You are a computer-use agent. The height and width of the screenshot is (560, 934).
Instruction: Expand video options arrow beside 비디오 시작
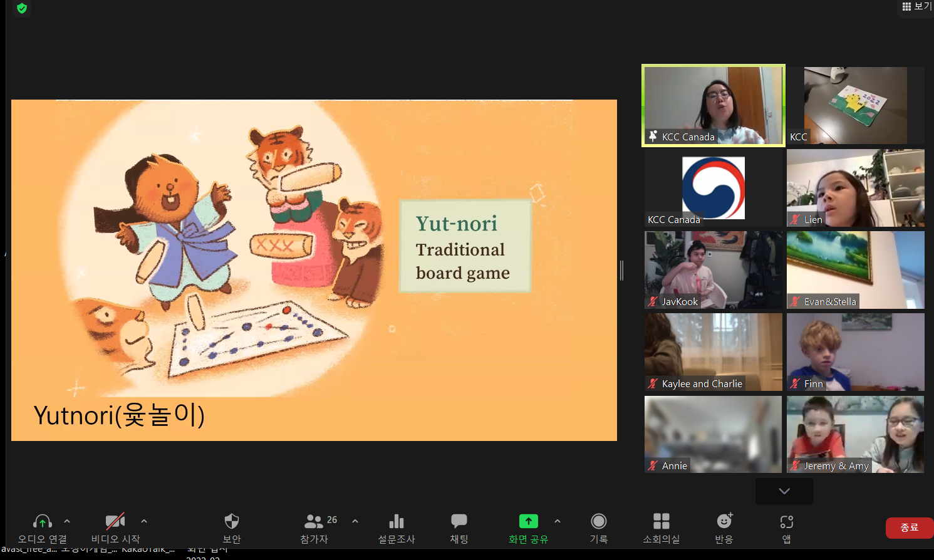[x=144, y=521]
